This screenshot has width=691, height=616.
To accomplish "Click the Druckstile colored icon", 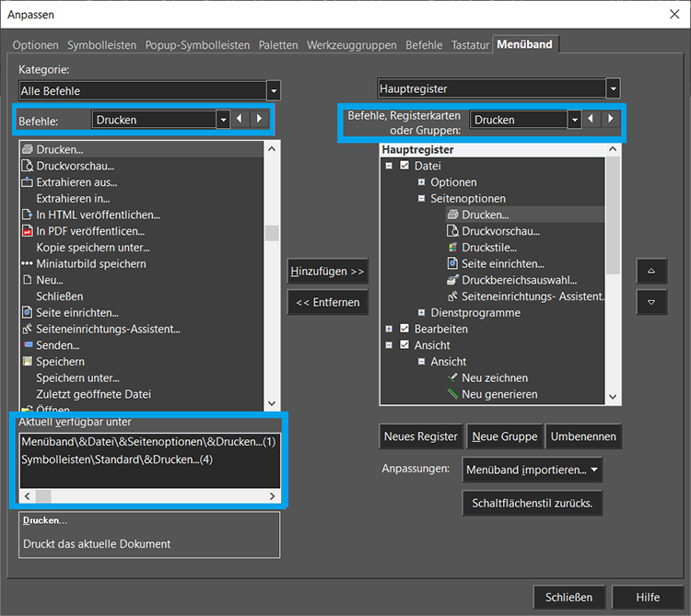I will tap(453, 248).
